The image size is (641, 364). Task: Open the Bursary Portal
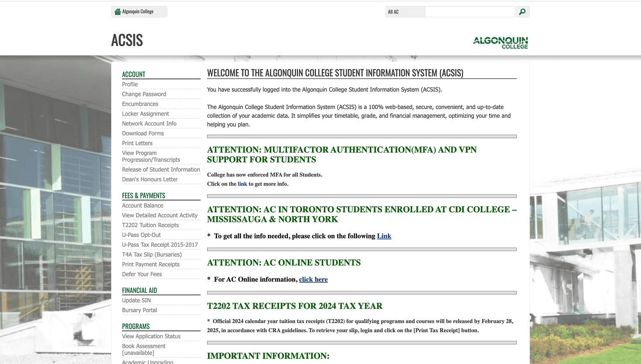tap(140, 310)
